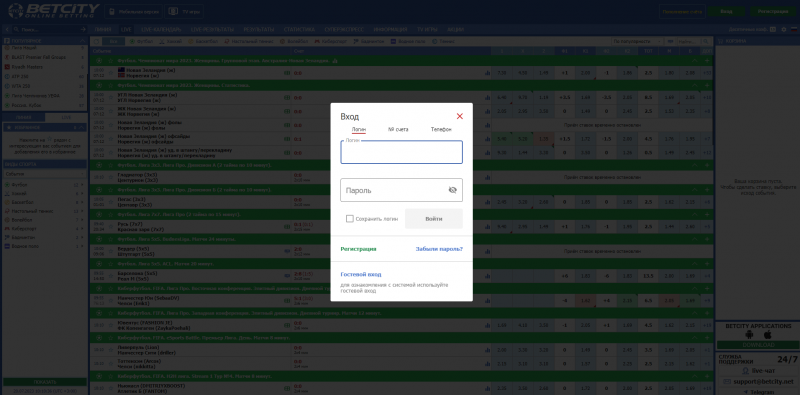Select the Киберспорт sport filter
This screenshot has height=395, width=800.
coord(331,41)
